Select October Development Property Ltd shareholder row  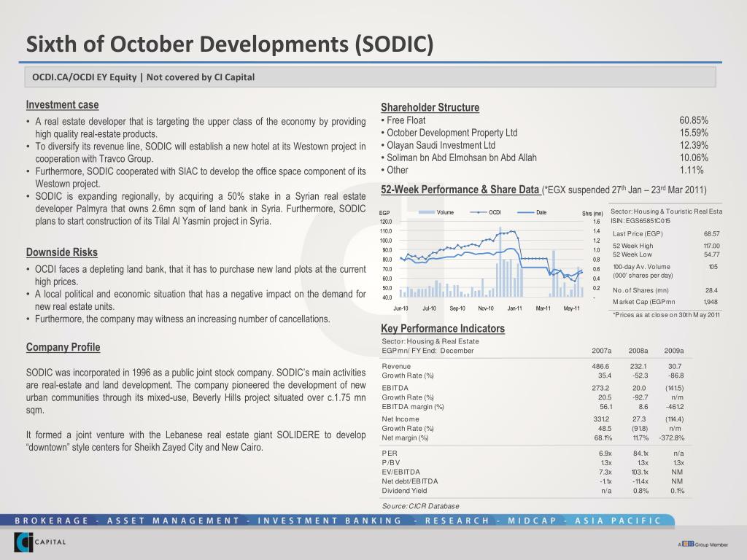[x=544, y=133]
